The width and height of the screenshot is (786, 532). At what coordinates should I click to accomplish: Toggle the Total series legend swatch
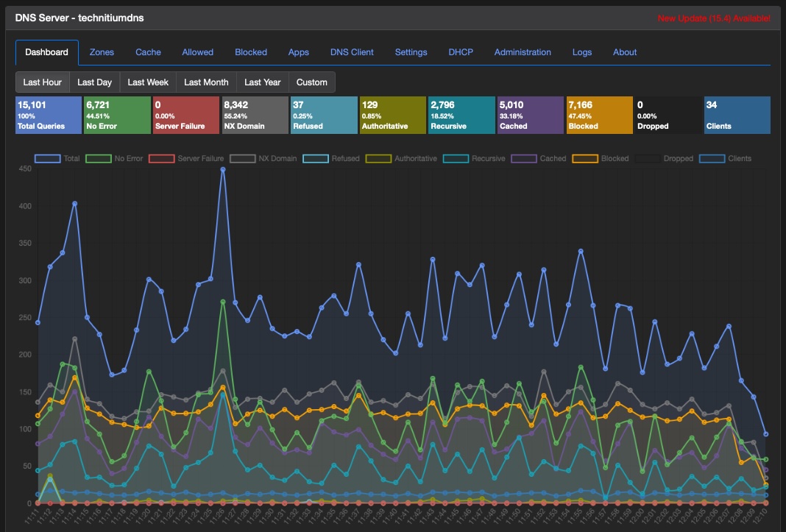tap(48, 158)
